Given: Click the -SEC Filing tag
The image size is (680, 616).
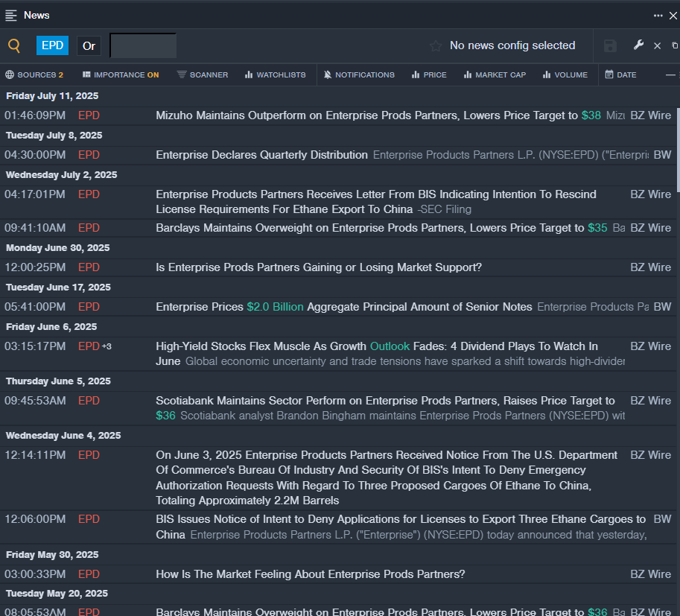Looking at the screenshot, I should pos(444,209).
